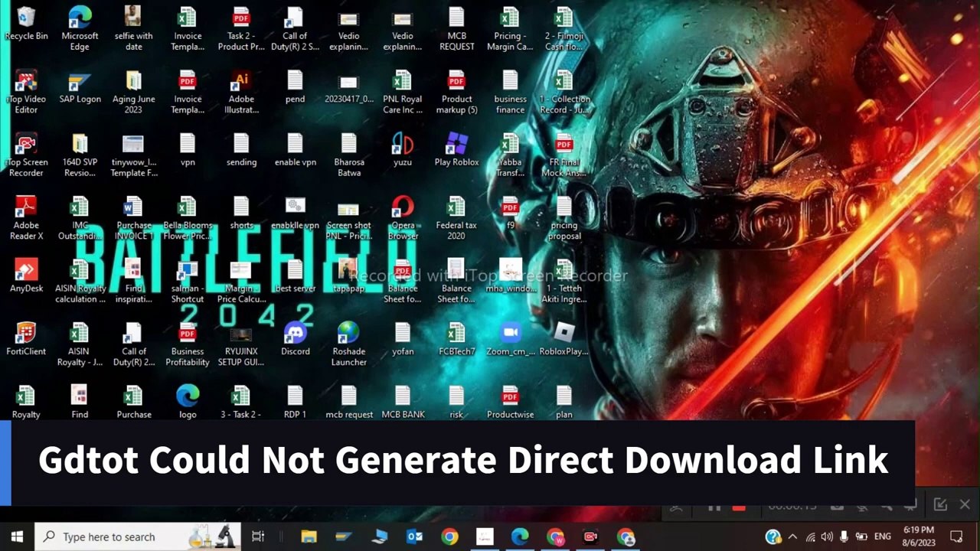Select the 'MCB BANK' document icon
Viewport: 980px width, 551px height.
click(403, 402)
